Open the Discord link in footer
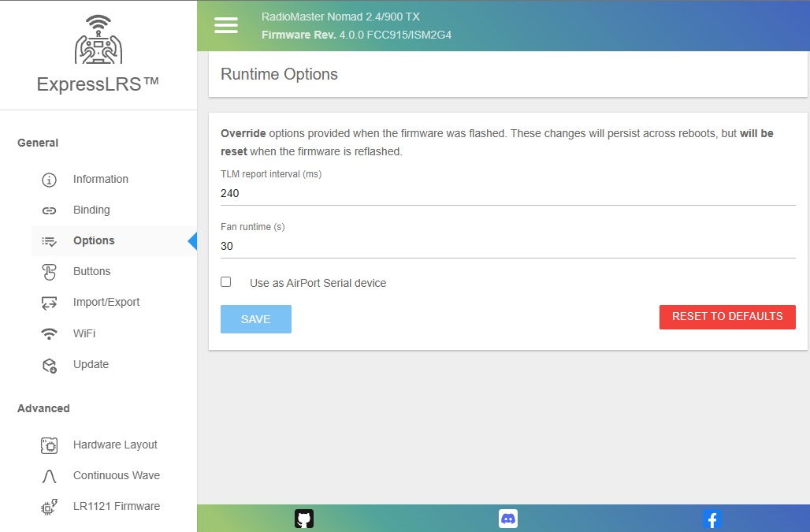The height and width of the screenshot is (532, 810). click(508, 519)
